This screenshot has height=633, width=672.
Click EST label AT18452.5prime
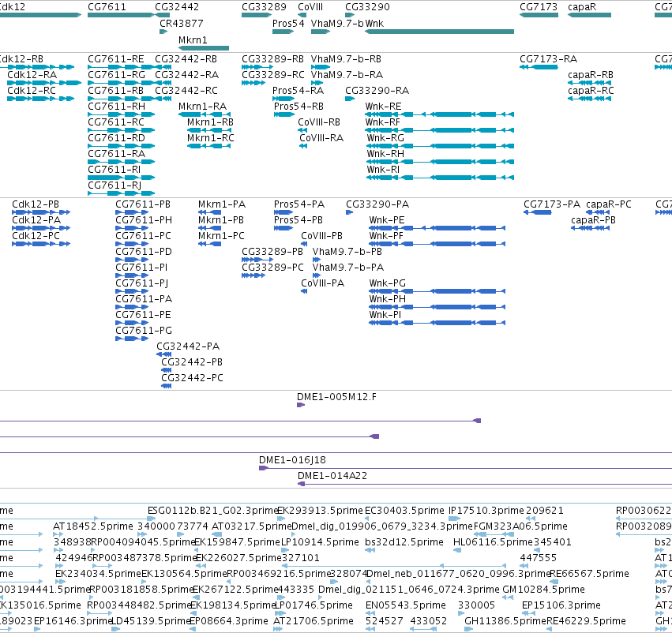click(x=93, y=526)
